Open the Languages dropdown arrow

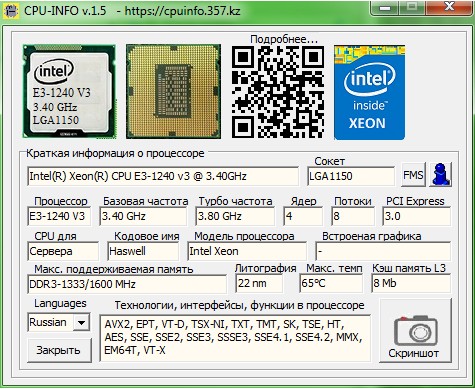click(81, 322)
